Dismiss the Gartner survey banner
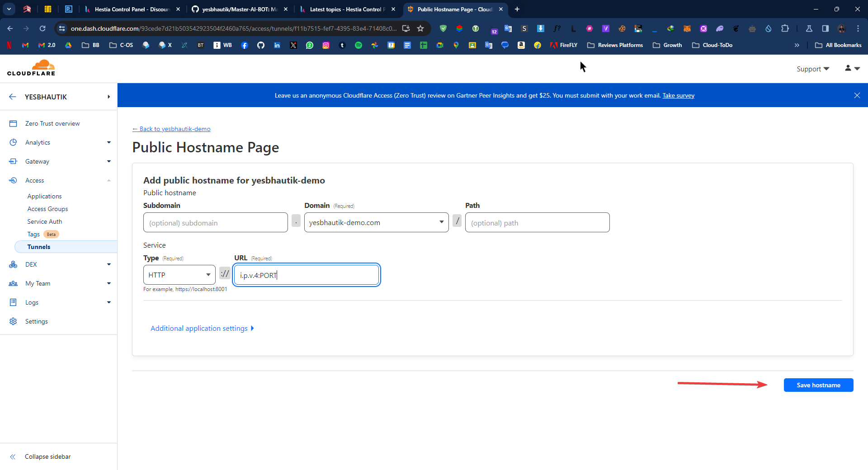868x470 pixels. [x=857, y=95]
